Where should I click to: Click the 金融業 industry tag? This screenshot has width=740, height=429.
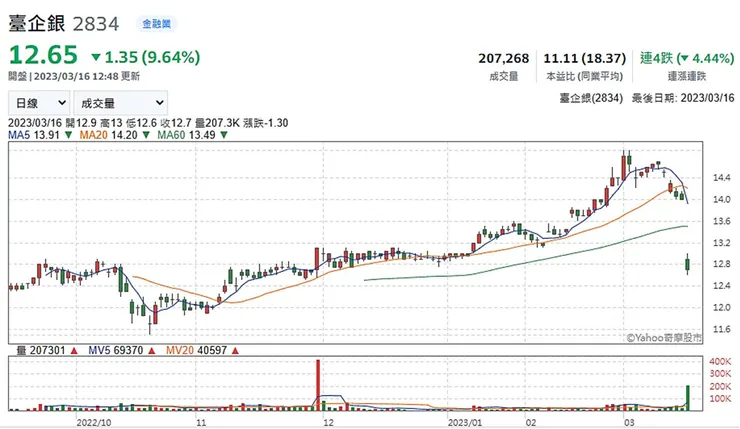[x=156, y=24]
